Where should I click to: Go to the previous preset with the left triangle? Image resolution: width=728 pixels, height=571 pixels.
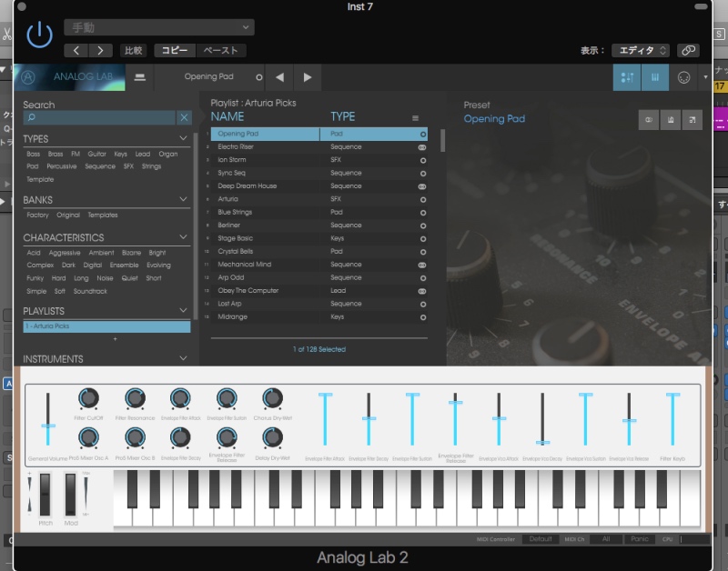[x=279, y=77]
